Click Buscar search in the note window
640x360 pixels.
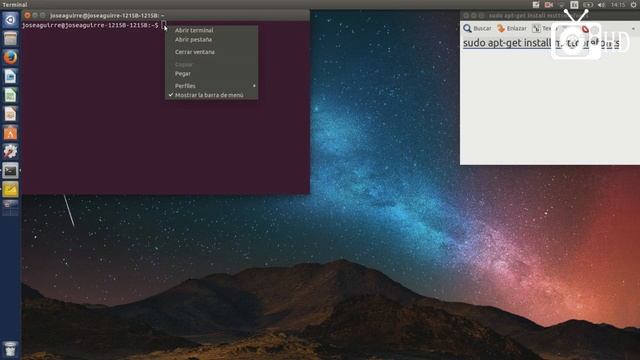477,28
